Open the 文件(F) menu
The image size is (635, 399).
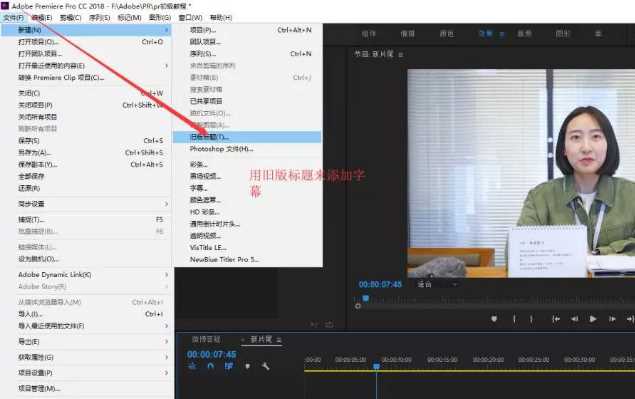[x=13, y=18]
